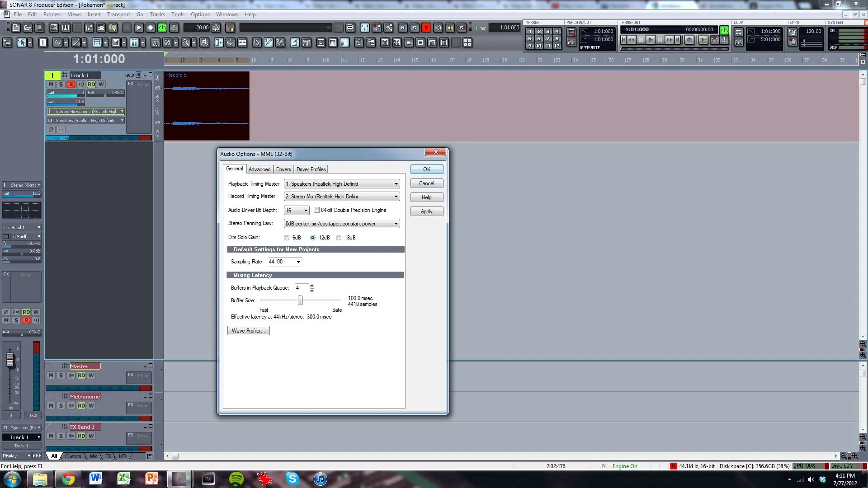
Task: Click the New file icon in the top toolbar
Action: [16, 28]
